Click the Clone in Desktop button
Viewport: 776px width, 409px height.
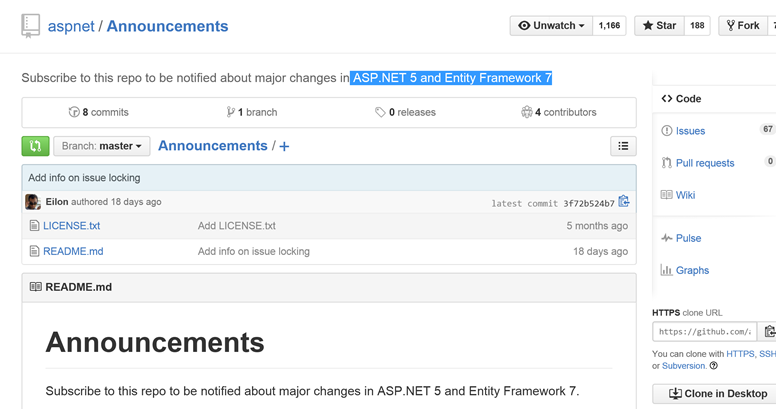pos(717,394)
